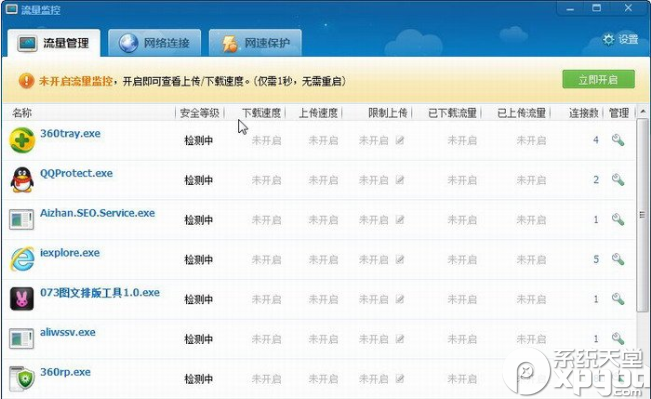Click the iexplore.exe Internet Explorer icon
651x399 pixels.
22,259
